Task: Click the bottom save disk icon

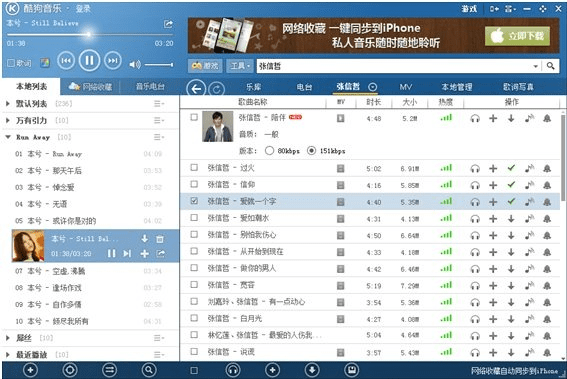Action: pos(351,370)
